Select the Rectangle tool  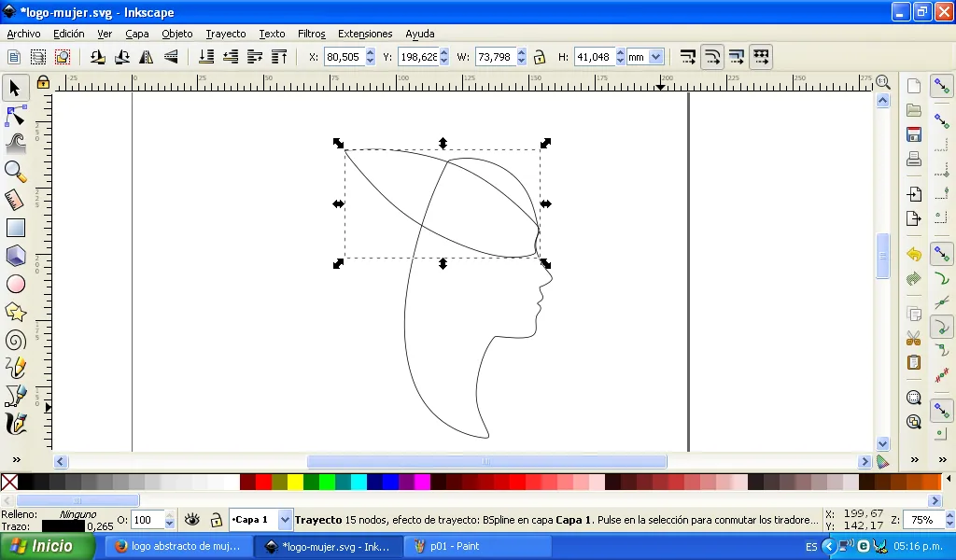click(15, 228)
